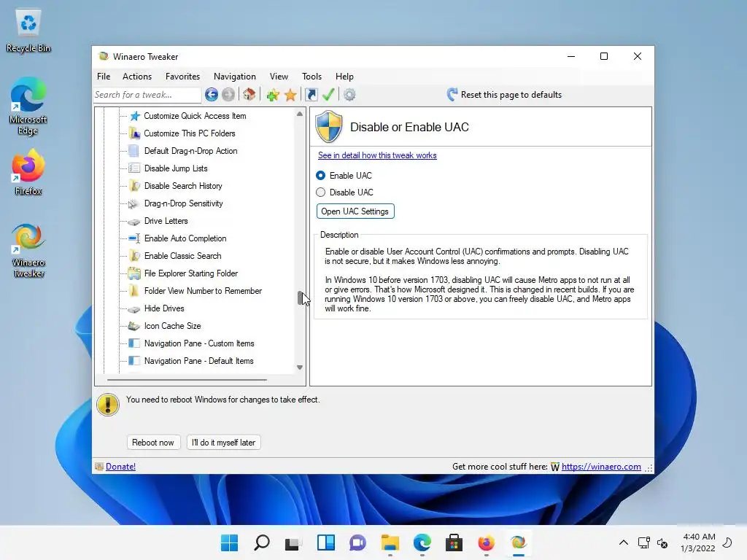Click the tree scrollbar up arrow

(300, 114)
